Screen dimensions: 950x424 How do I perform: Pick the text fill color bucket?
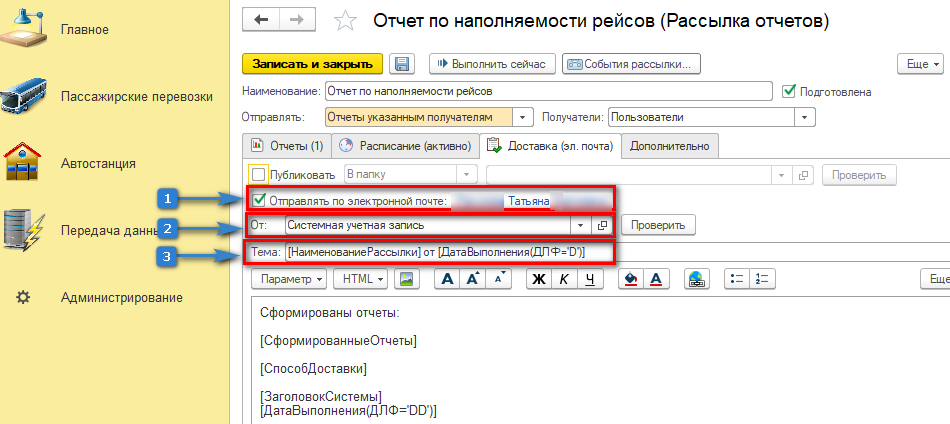click(x=630, y=278)
